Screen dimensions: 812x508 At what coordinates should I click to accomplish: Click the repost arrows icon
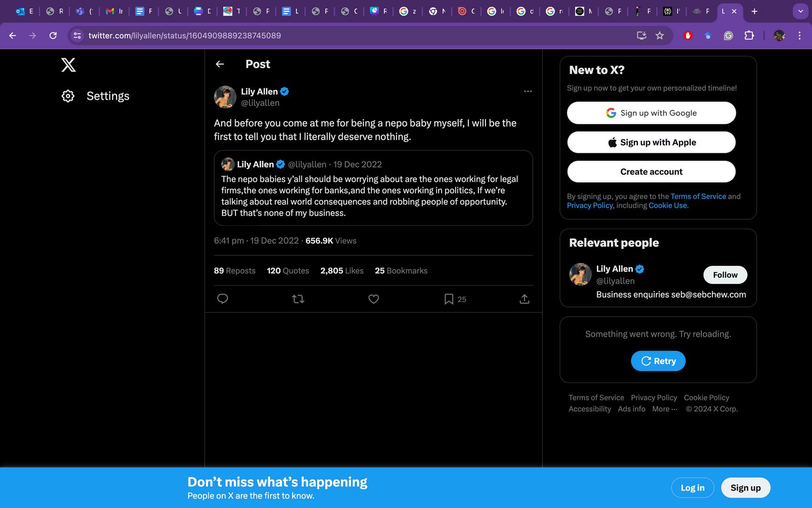click(x=298, y=299)
